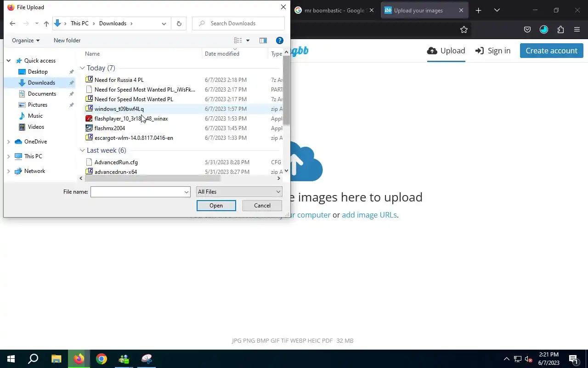Select Music in navigation pane
This screenshot has height=368, width=588.
pyautogui.click(x=35, y=116)
